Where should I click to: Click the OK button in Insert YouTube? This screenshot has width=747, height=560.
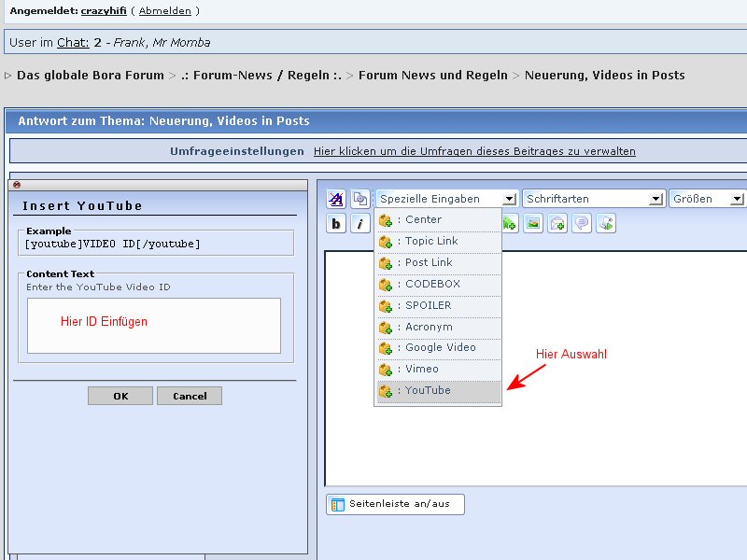[x=120, y=396]
